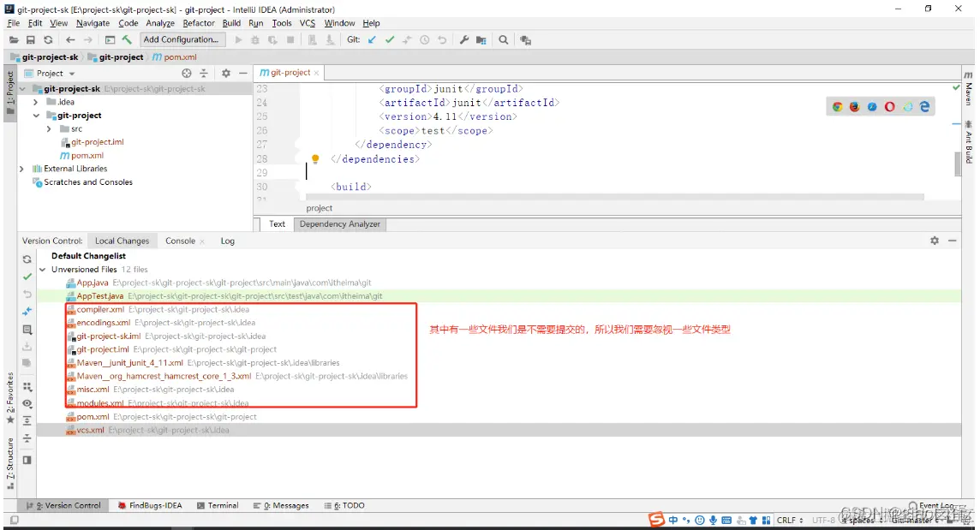Image resolution: width=980 pixels, height=530 pixels.
Task: Collapse the git-project module folder
Action: coord(36,116)
